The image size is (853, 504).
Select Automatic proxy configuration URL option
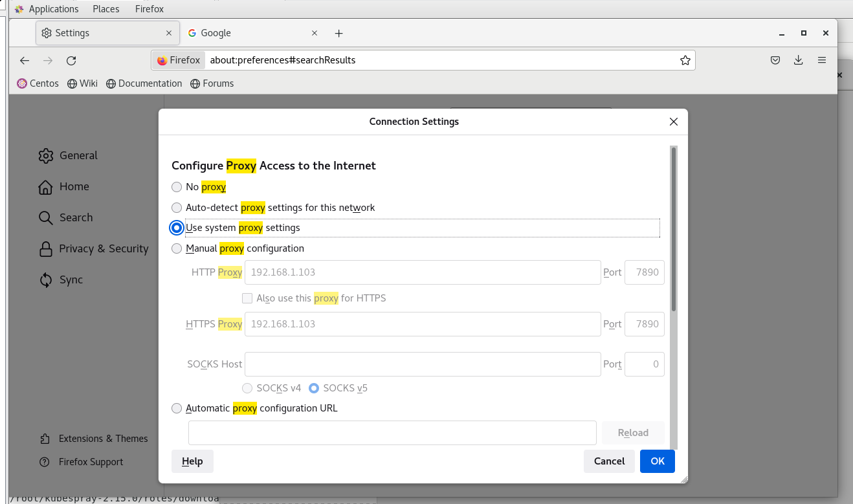[177, 408]
